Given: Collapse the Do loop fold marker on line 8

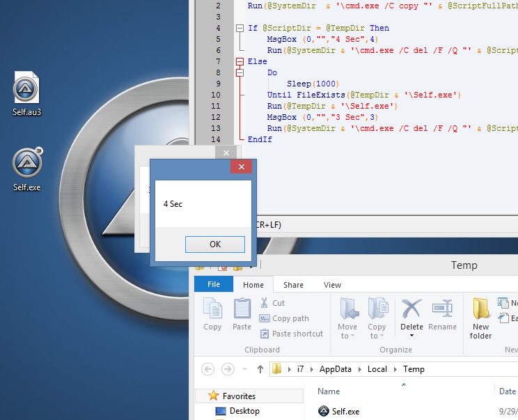Looking at the screenshot, I should (240, 72).
